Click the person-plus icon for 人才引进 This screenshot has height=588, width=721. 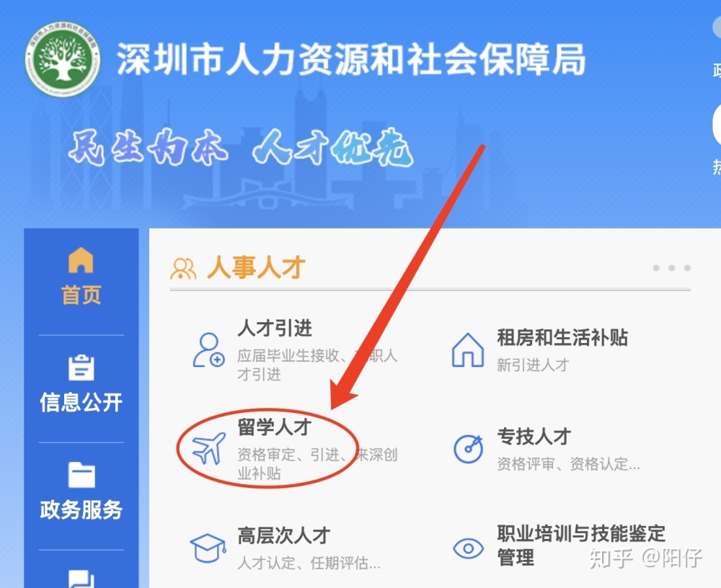coord(209,350)
